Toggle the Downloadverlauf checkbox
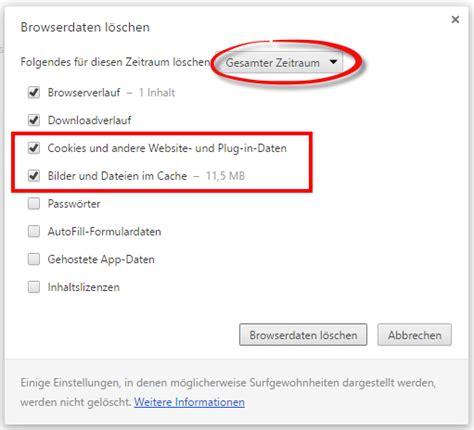The height and width of the screenshot is (430, 474). [x=34, y=120]
